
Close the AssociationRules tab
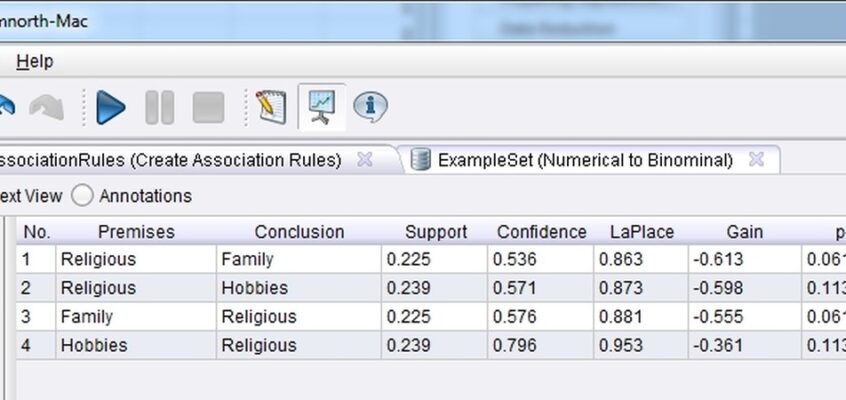coord(365,159)
